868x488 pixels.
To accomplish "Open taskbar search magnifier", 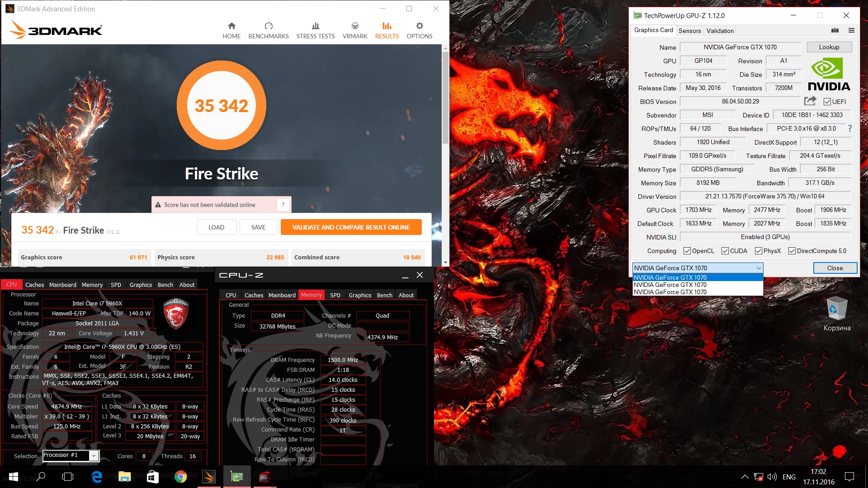I will 41,477.
